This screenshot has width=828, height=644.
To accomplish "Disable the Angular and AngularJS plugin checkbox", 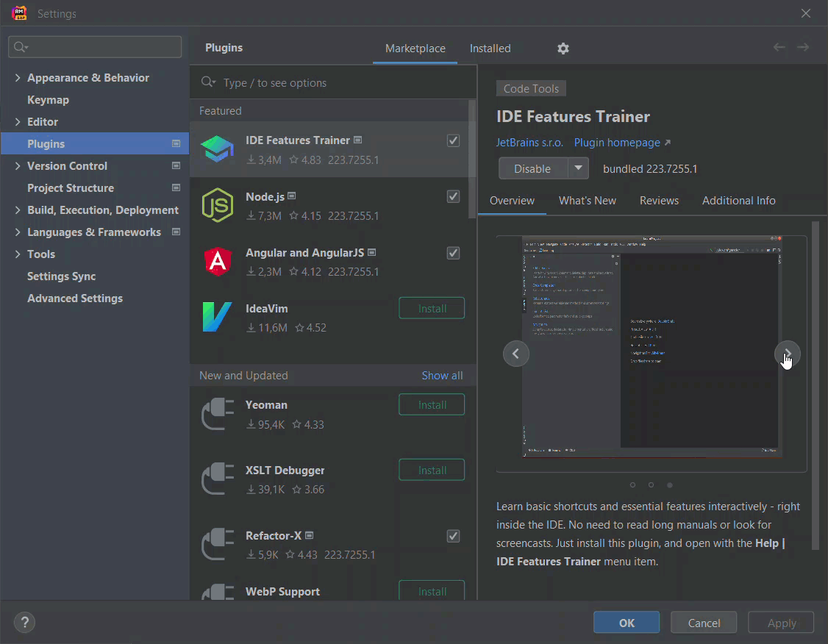I will (453, 253).
